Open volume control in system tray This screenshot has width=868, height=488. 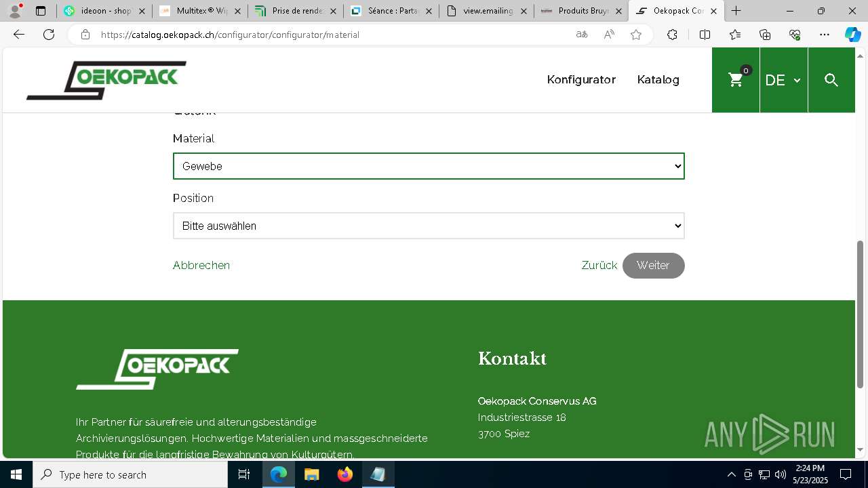(x=781, y=474)
